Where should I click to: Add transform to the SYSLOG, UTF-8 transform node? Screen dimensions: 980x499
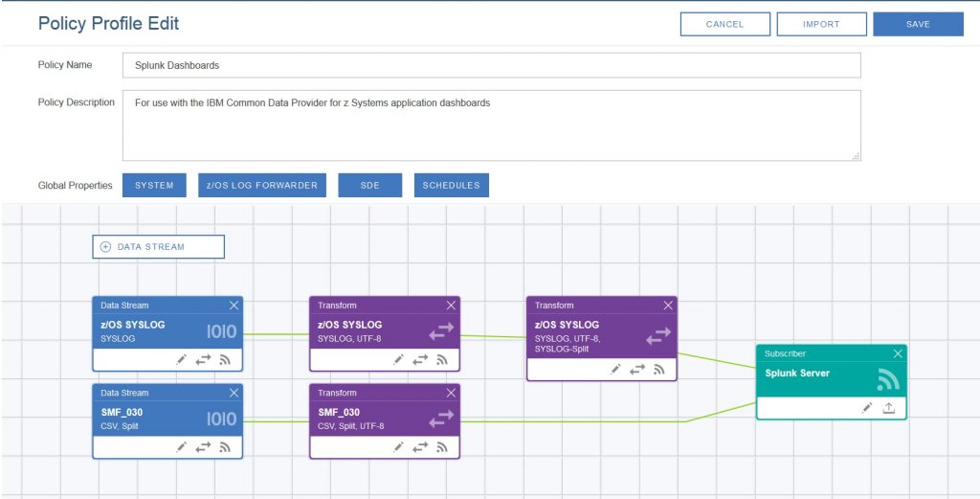[420, 359]
